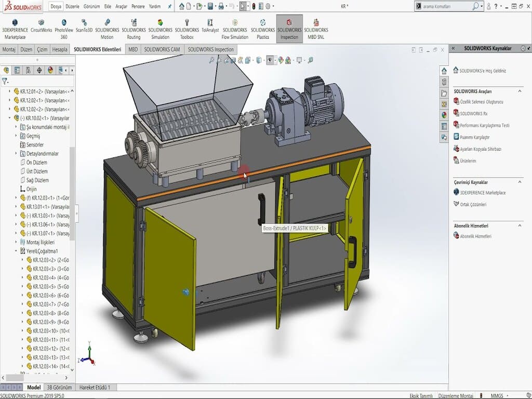Activate the CircuitWorks add-in icon
The image size is (532, 399).
40,23
